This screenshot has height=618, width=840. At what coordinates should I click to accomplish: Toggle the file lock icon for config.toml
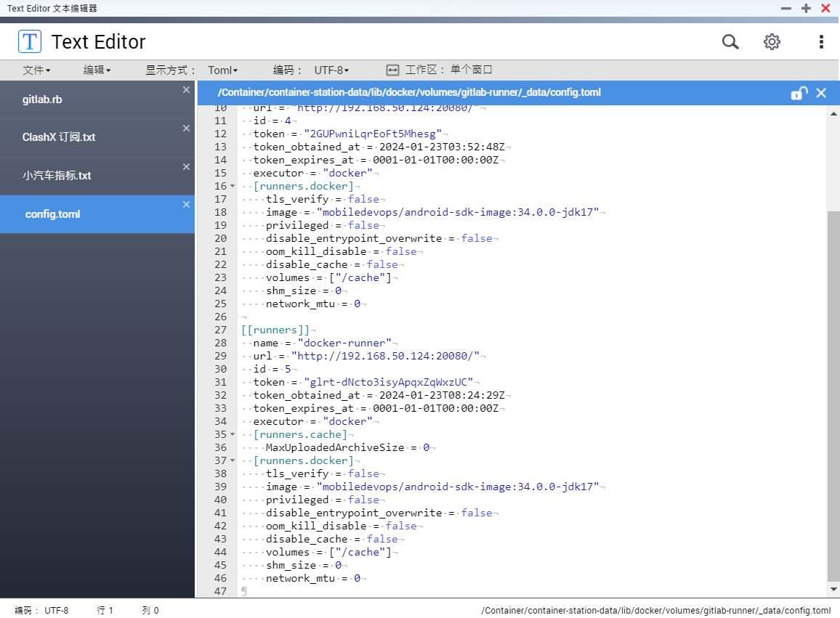[x=799, y=93]
